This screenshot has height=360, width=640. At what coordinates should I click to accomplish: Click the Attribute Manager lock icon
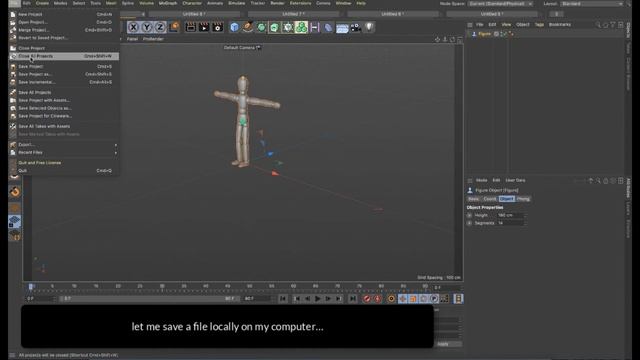606,180
